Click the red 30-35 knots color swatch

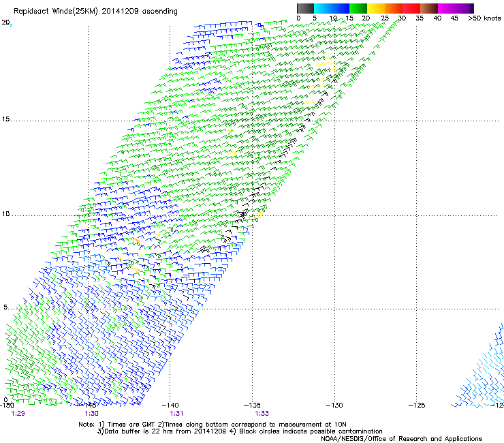(x=411, y=8)
